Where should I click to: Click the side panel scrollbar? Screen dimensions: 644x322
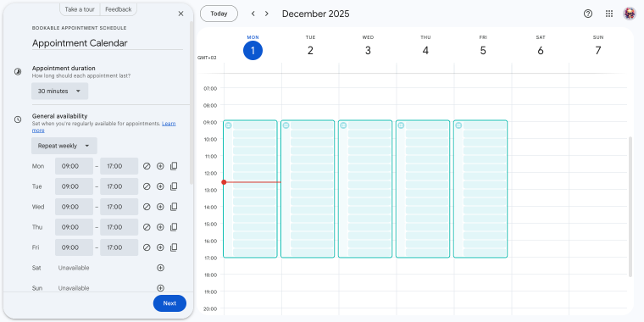point(191,103)
